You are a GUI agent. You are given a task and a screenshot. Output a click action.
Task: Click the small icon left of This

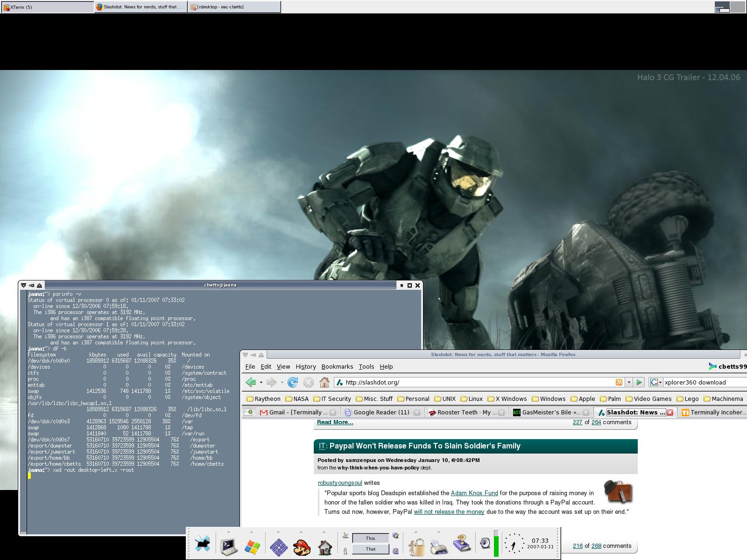tap(345, 536)
